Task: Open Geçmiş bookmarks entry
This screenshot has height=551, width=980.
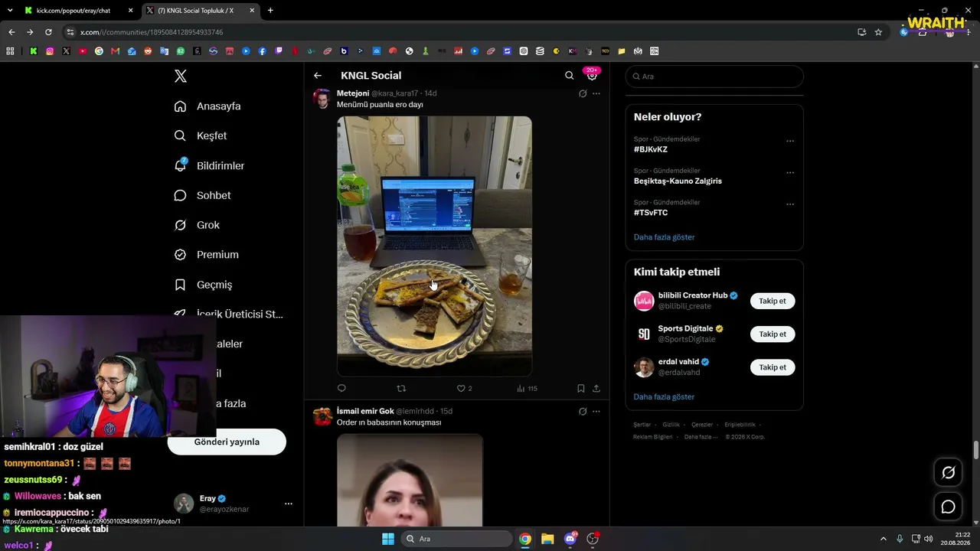Action: [x=203, y=285]
